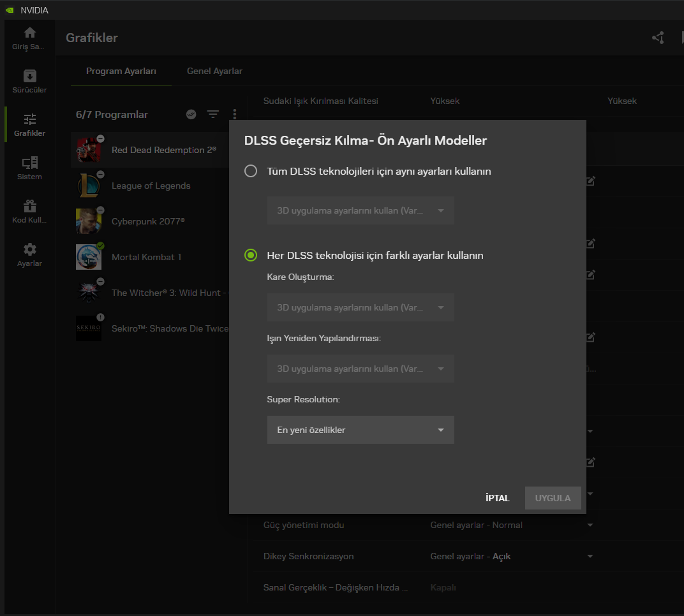Open the filter icon in programs list
The height and width of the screenshot is (616, 684).
pyautogui.click(x=213, y=114)
